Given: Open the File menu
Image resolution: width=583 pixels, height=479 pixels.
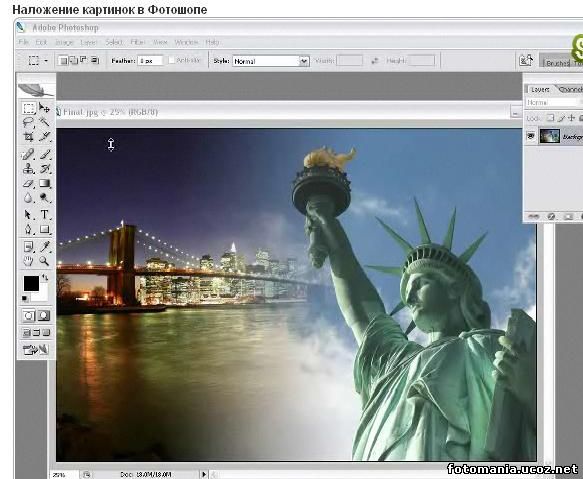Looking at the screenshot, I should point(23,42).
